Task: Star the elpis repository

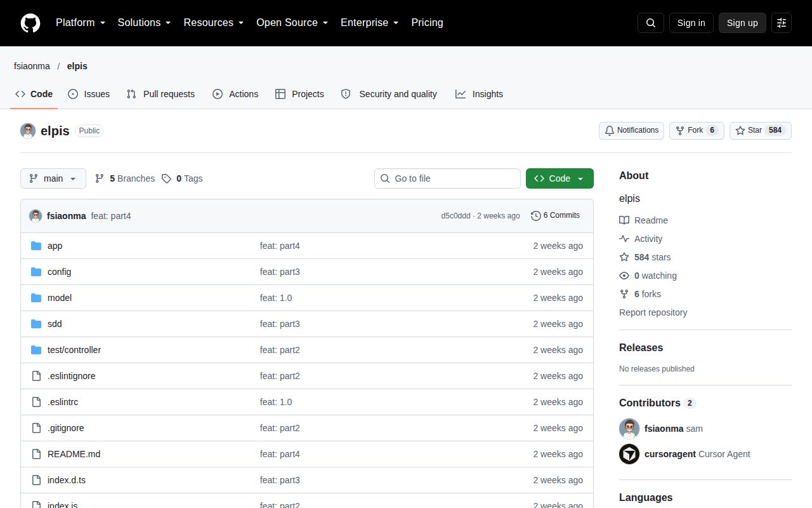Action: (761, 131)
